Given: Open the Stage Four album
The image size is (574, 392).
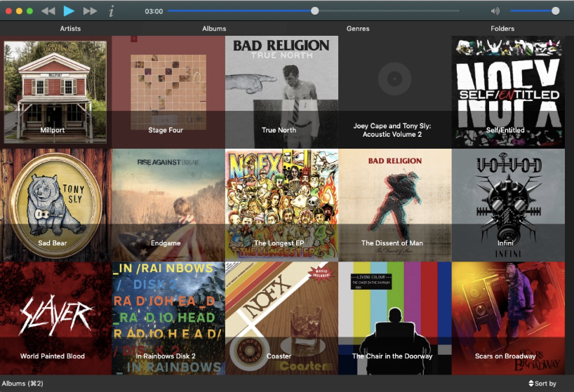Looking at the screenshot, I should [168, 92].
